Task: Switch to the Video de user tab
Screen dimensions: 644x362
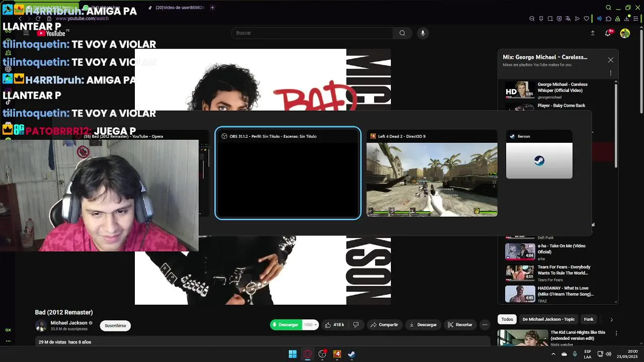Action: click(x=177, y=8)
